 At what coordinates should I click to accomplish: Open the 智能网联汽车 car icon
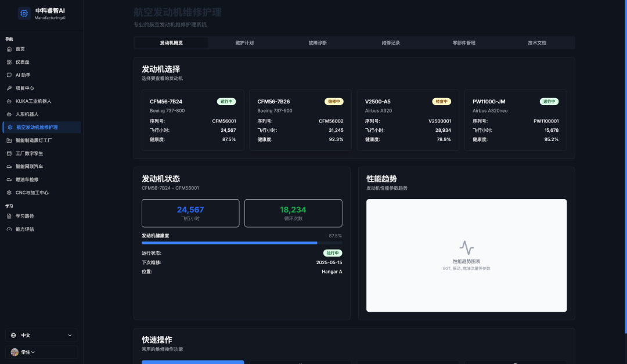click(9, 167)
